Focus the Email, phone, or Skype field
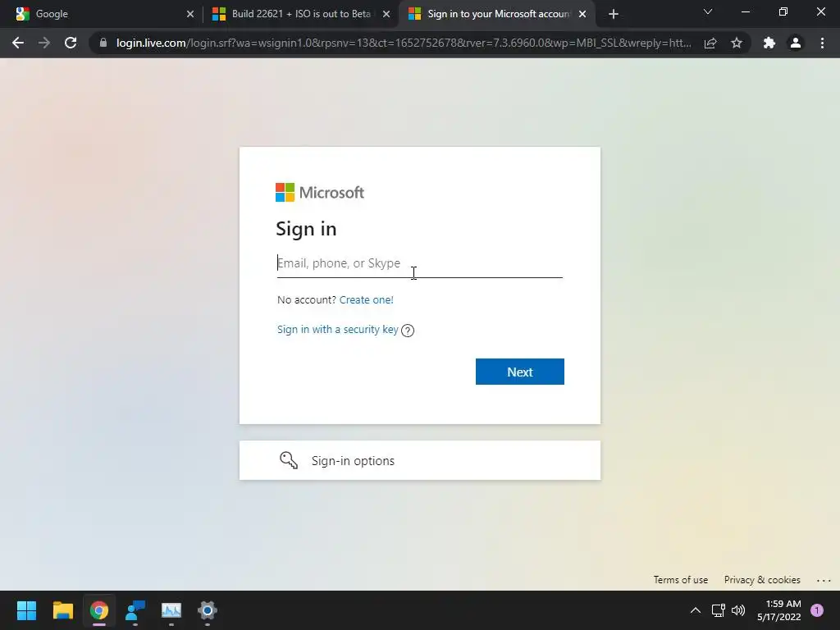 (419, 263)
